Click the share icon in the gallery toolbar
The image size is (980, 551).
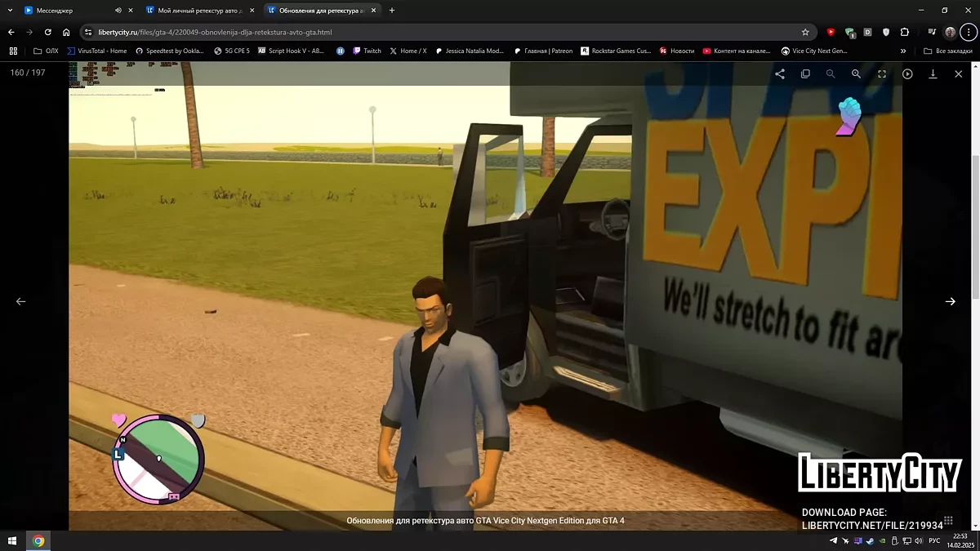780,73
